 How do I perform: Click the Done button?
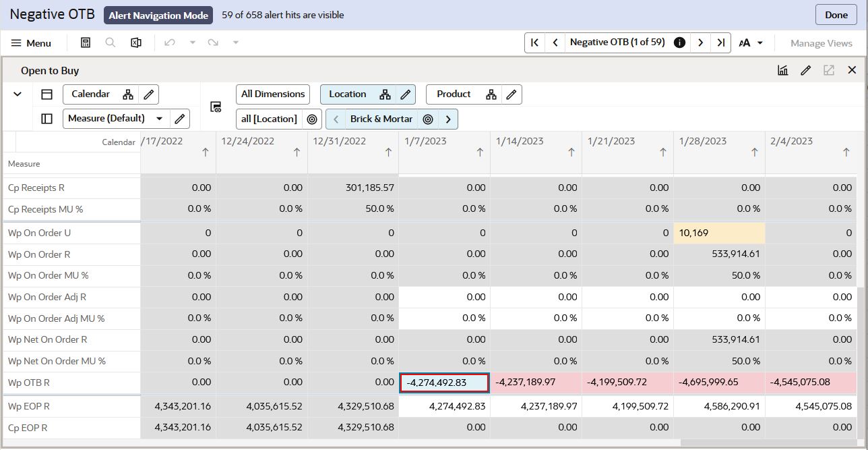836,15
